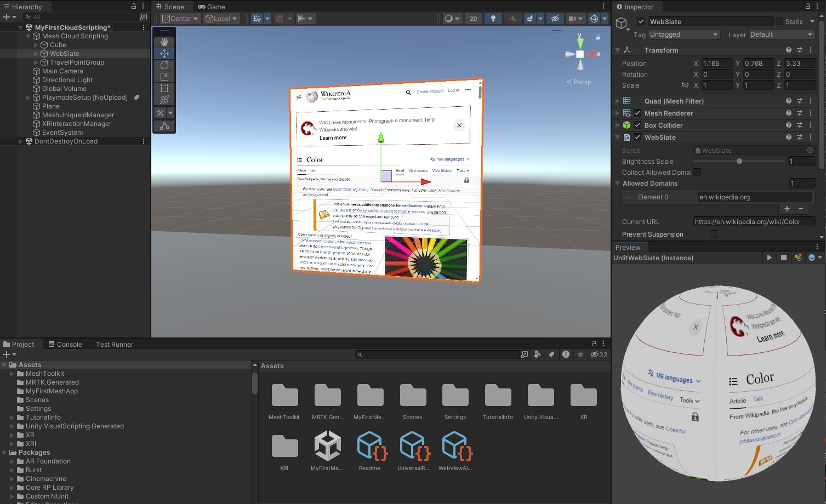This screenshot has width=826, height=504.
Task: Expand TravelPointGroup in Hierarchy
Action: (36, 62)
